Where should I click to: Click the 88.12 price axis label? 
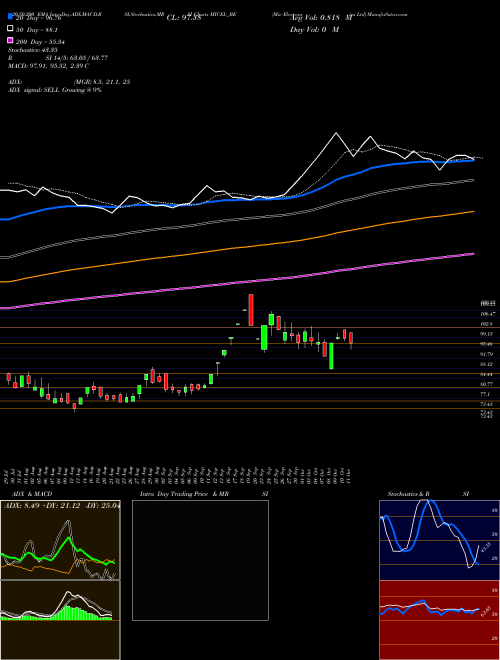coord(487,364)
